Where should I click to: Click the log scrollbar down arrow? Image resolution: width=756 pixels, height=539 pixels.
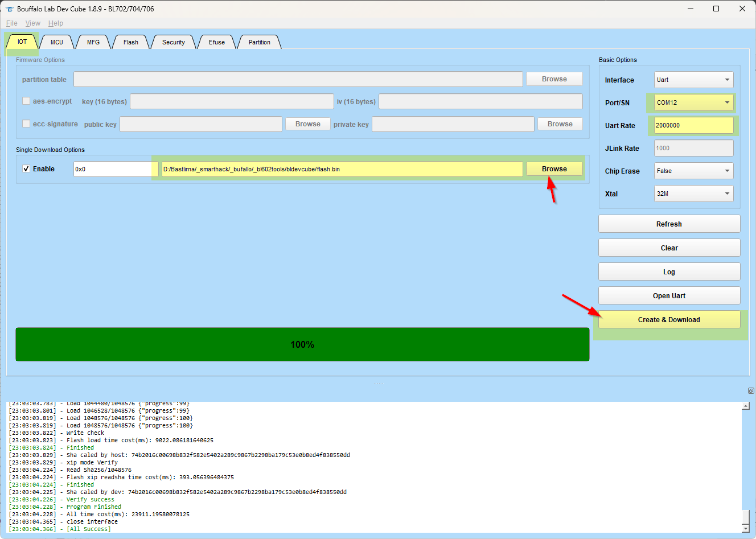(746, 529)
